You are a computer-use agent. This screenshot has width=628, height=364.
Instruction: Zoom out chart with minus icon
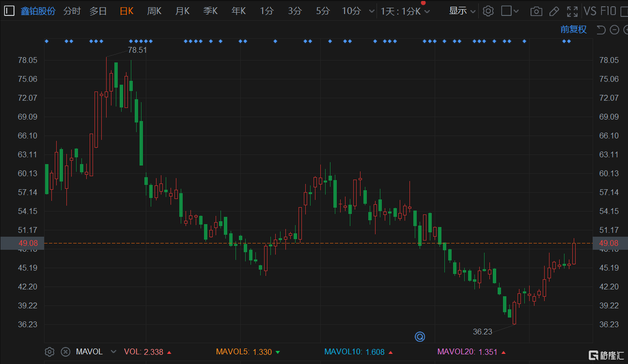pos(614,30)
